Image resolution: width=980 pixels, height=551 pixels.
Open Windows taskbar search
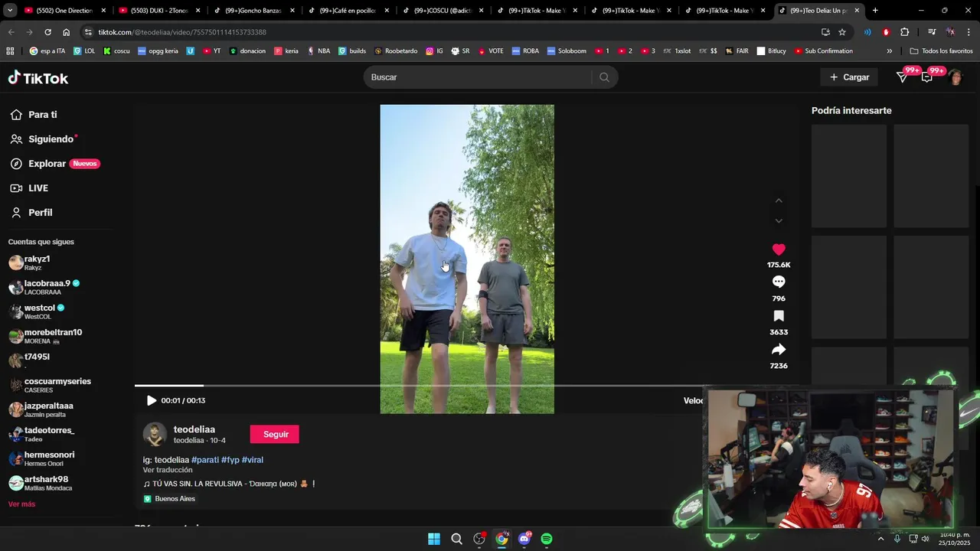click(456, 539)
